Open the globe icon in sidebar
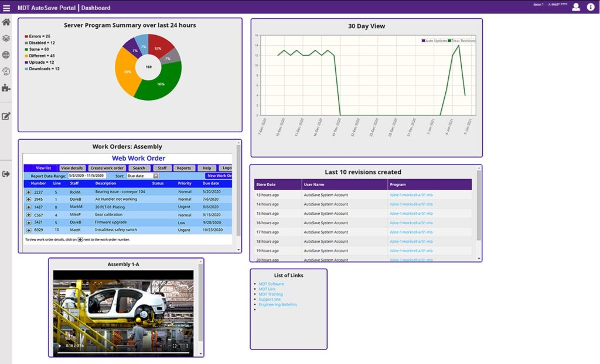 tap(6, 55)
